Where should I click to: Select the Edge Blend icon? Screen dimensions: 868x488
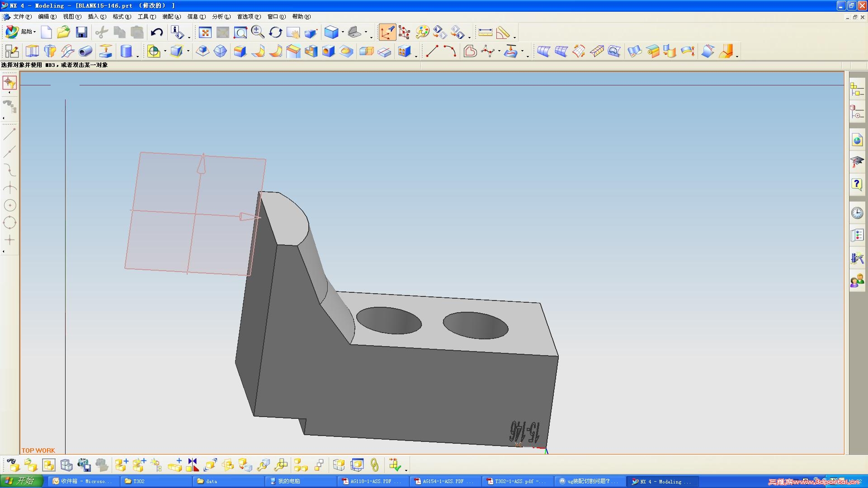click(240, 51)
